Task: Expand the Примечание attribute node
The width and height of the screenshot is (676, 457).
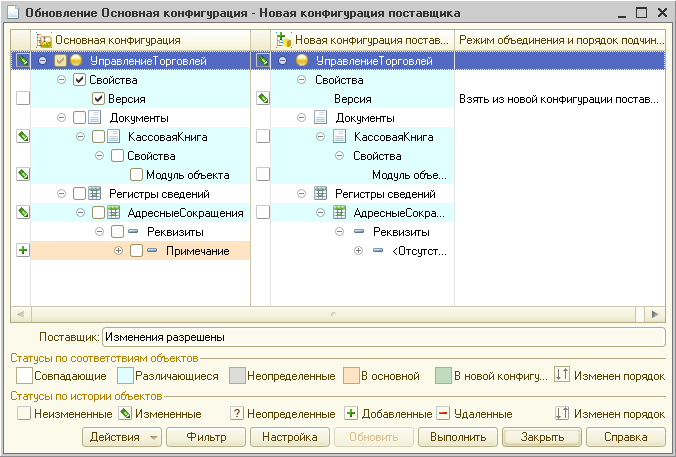Action: click(x=118, y=250)
